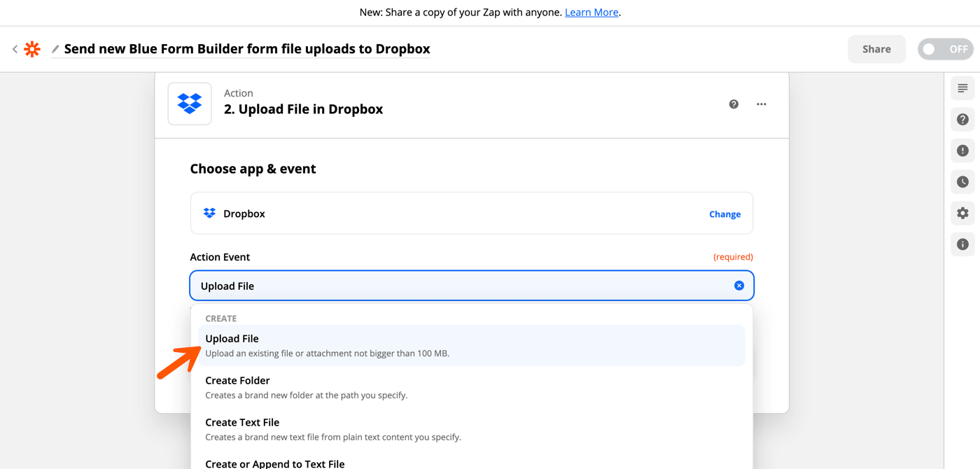Click the back chevron to exit the editor

coord(15,49)
